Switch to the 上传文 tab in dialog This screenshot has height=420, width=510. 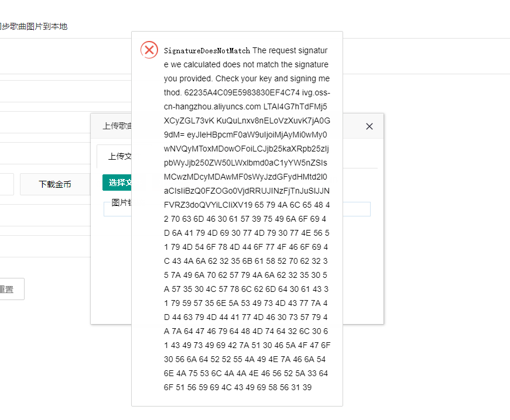[x=119, y=156]
